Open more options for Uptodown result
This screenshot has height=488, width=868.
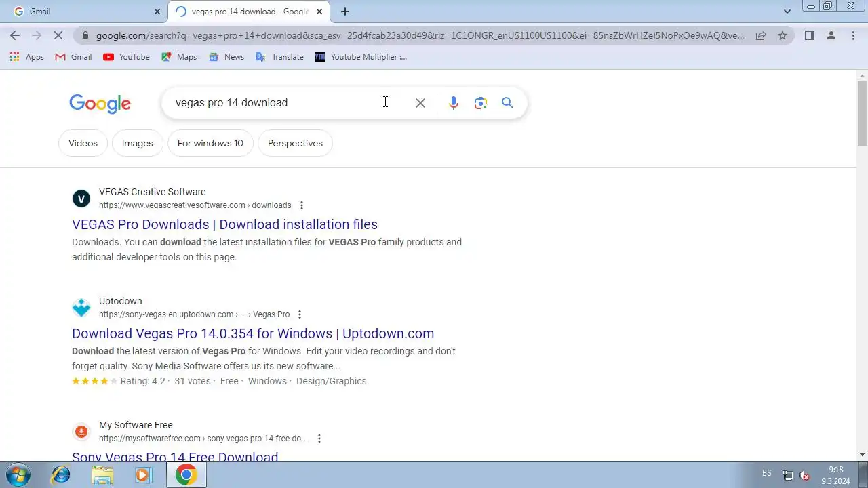click(300, 314)
